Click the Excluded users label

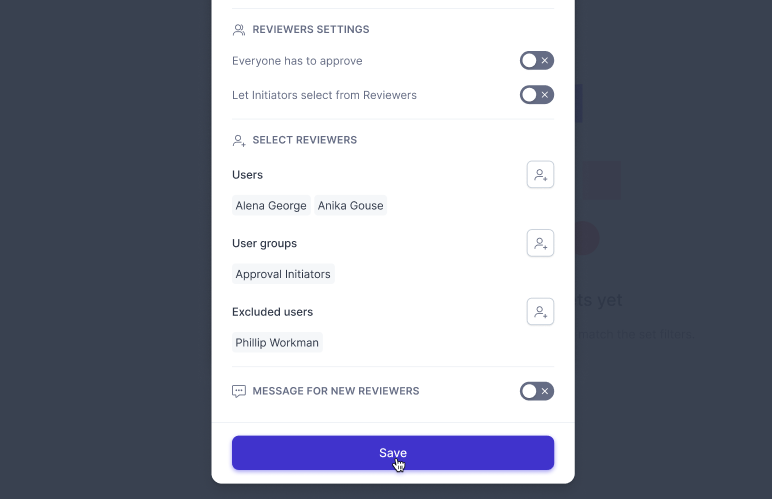272,312
